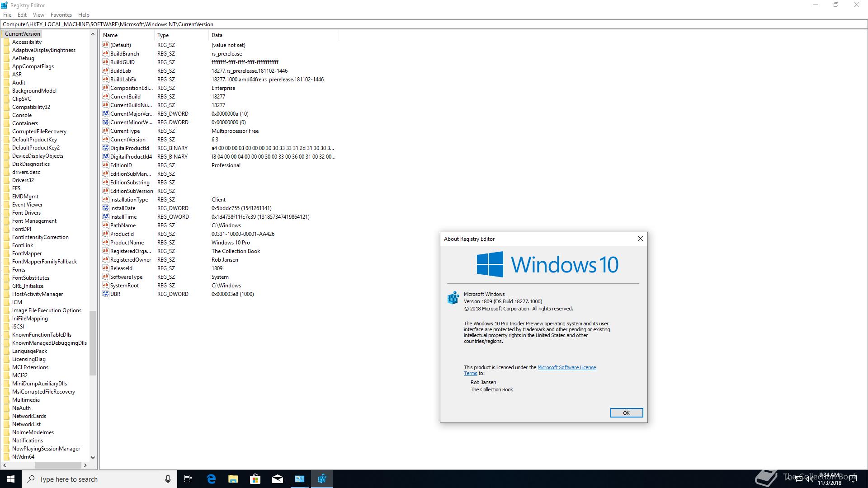
Task: Select the ProductId data '00331-10000-00001-AA426'
Action: pyautogui.click(x=243, y=234)
